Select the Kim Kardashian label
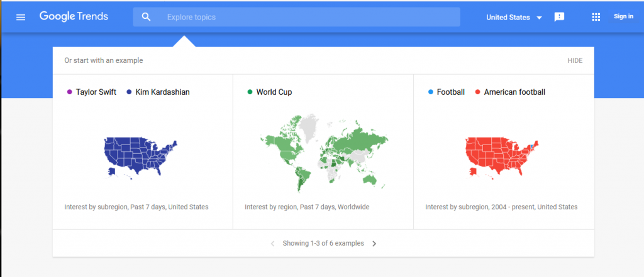 (163, 92)
